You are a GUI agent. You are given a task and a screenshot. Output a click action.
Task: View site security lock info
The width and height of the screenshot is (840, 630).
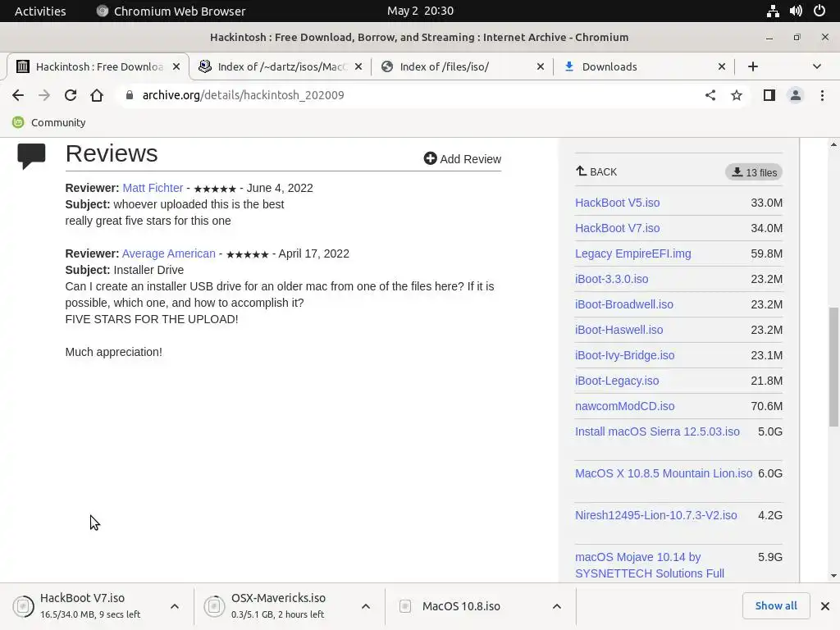pos(129,95)
